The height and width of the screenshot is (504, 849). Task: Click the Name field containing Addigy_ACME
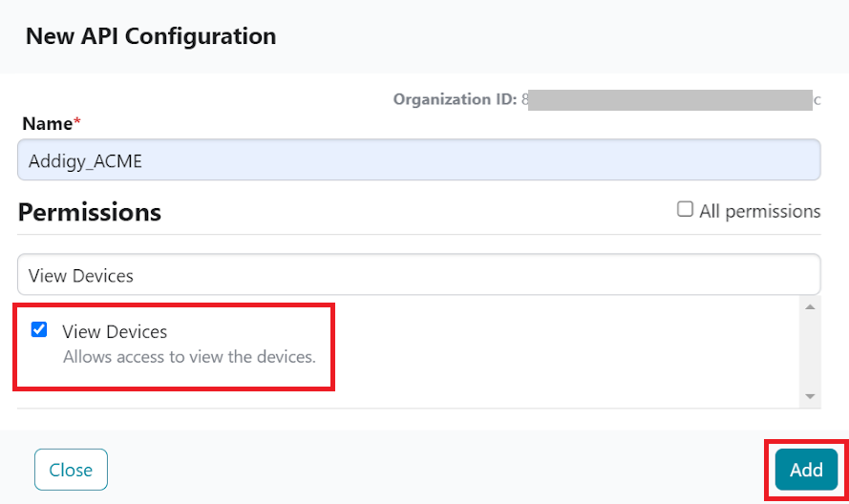point(419,160)
